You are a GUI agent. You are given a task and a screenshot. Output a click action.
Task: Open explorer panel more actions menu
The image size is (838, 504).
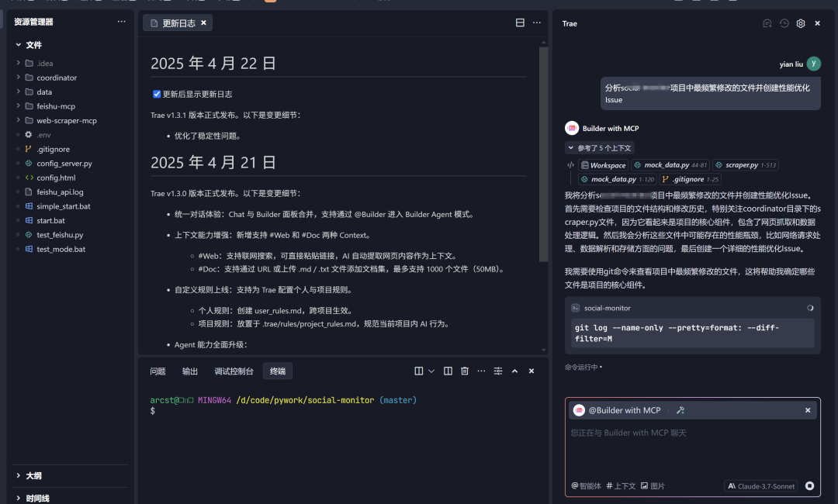(121, 22)
